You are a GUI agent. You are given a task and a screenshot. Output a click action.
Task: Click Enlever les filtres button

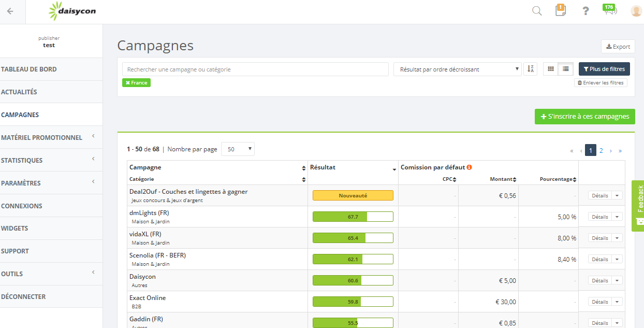pyautogui.click(x=601, y=83)
